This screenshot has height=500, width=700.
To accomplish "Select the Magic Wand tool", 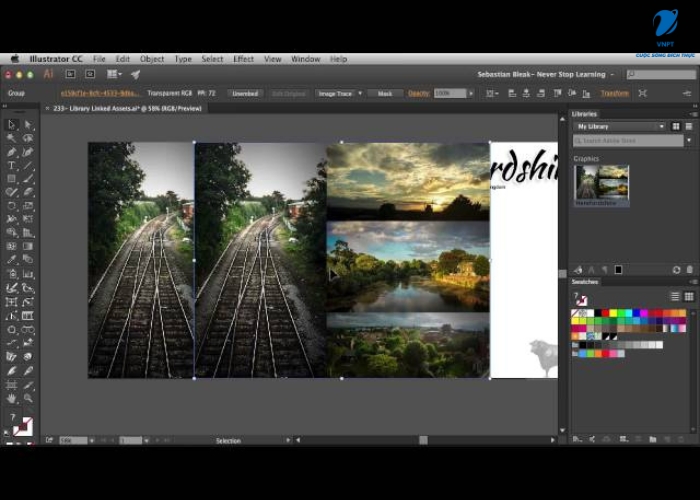I will pos(12,138).
